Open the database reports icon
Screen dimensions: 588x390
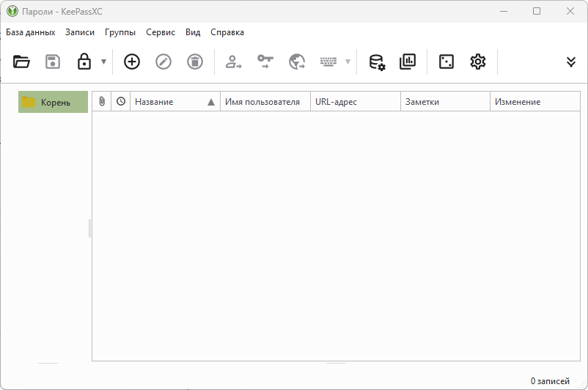(x=408, y=62)
